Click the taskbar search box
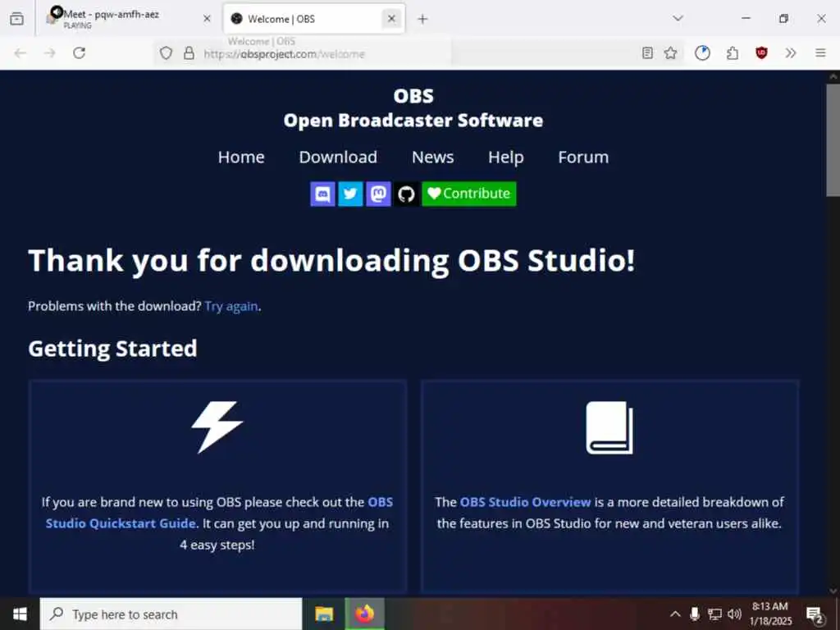Image resolution: width=840 pixels, height=630 pixels. coord(171,614)
